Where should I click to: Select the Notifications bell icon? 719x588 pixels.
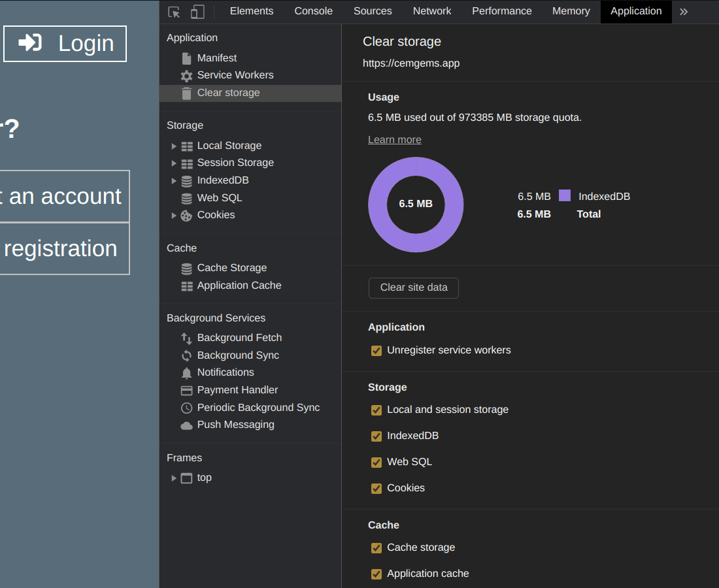point(187,372)
